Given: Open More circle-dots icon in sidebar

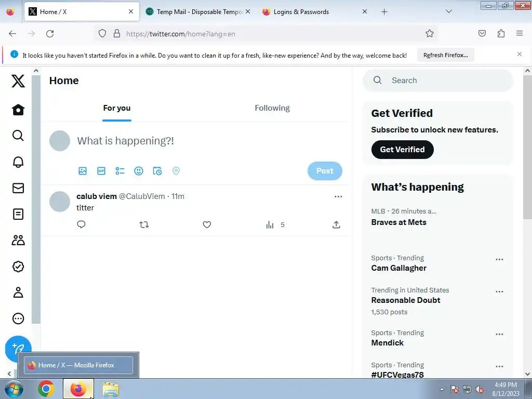Looking at the screenshot, I should 18,318.
